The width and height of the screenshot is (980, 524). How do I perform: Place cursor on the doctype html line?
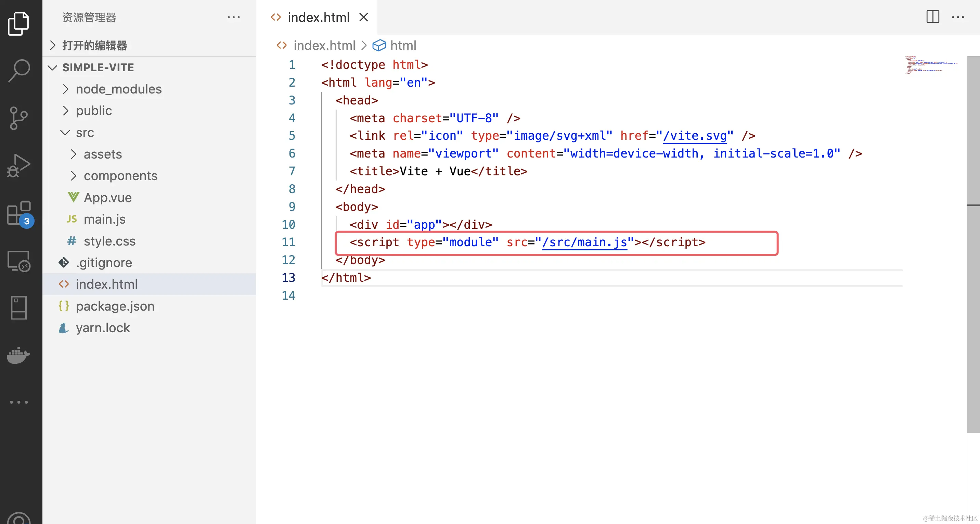coord(374,65)
